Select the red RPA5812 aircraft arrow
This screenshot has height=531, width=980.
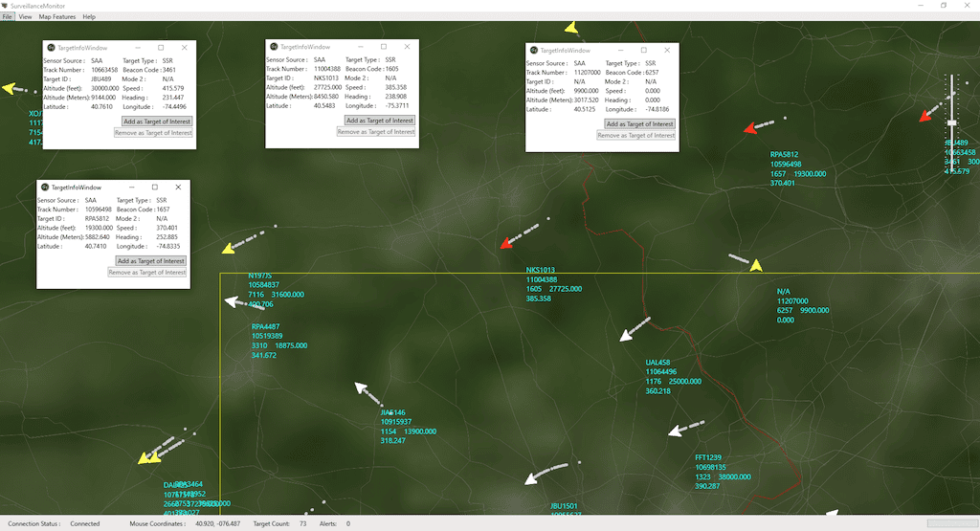coord(750,128)
